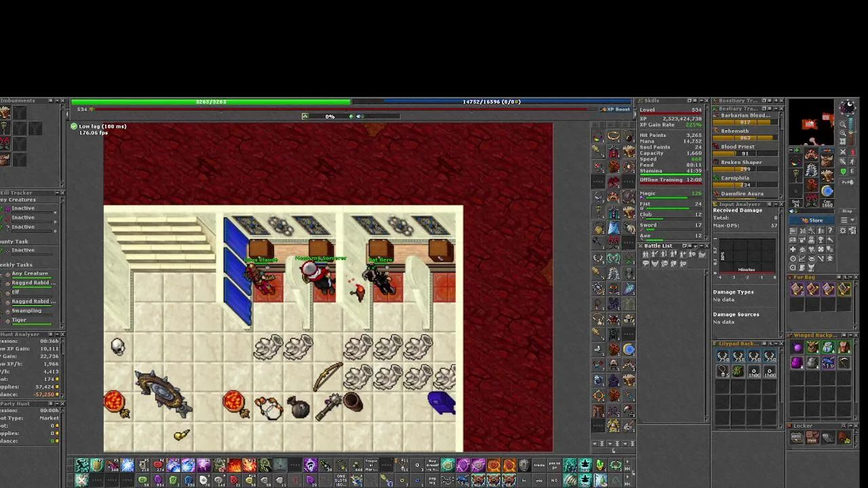Toggle the expert mode E button
Screen dimensions: 868x488
852,171
